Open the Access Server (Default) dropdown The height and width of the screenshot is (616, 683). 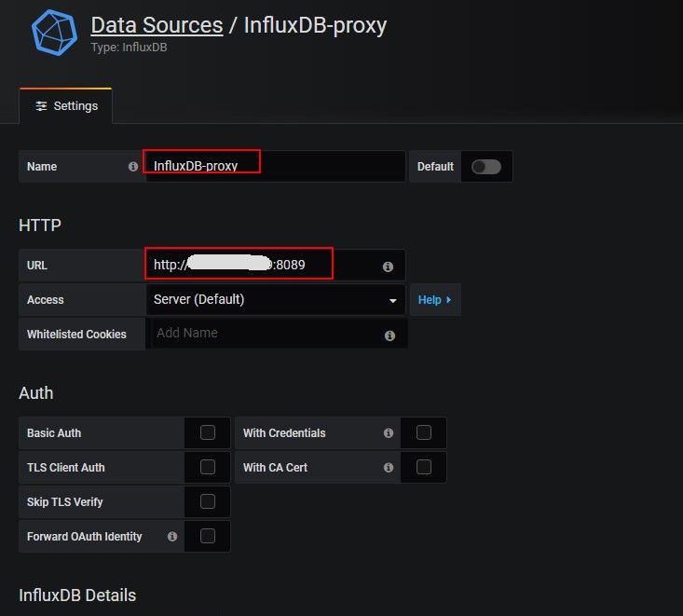pyautogui.click(x=276, y=300)
